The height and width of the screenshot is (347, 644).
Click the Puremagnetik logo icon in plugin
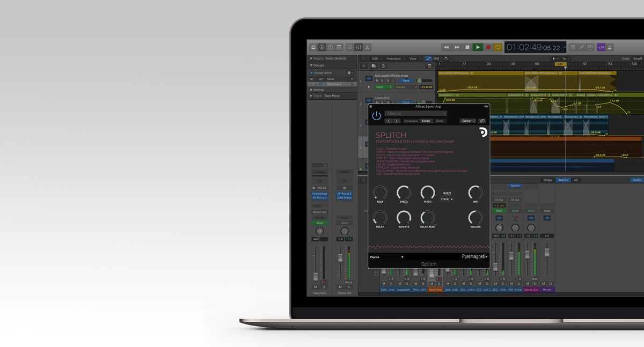(483, 133)
